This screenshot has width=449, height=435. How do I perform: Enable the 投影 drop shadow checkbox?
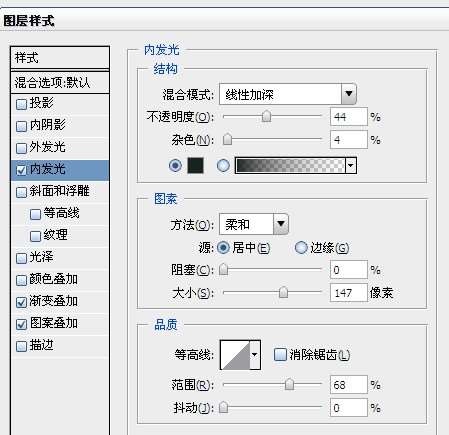point(21,104)
